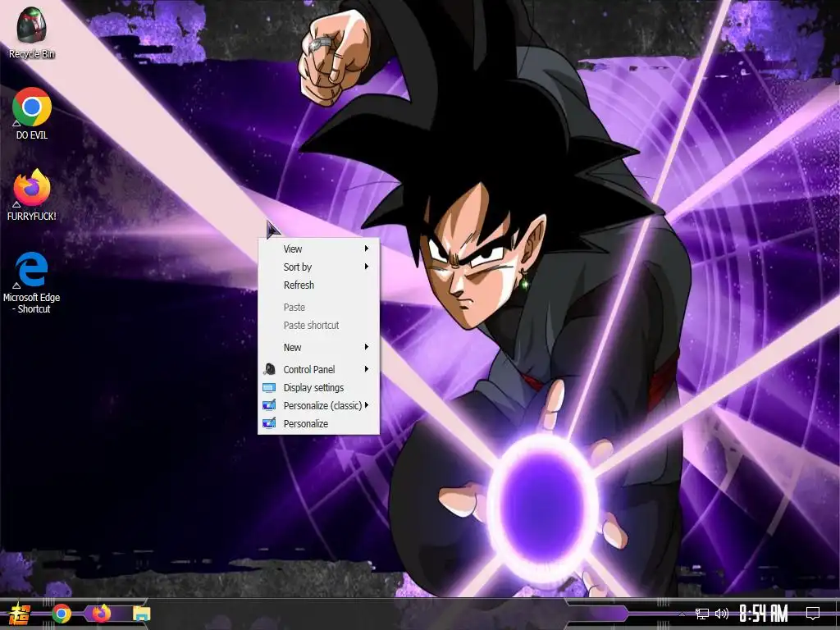Viewport: 840px width, 630px height.
Task: Open the 8:54 AM taskbar clock
Action: point(764,614)
